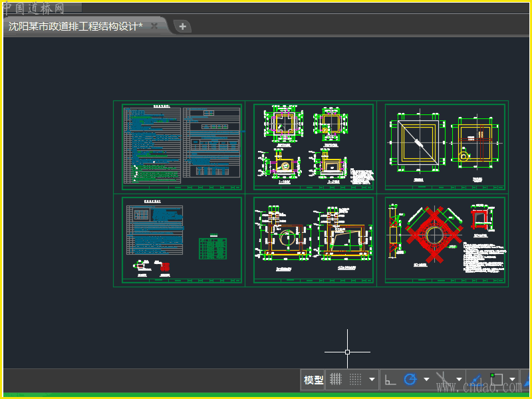Screen dimensions: 532x399
Task: Turn on object snap tracking icon
Action: pos(476,380)
